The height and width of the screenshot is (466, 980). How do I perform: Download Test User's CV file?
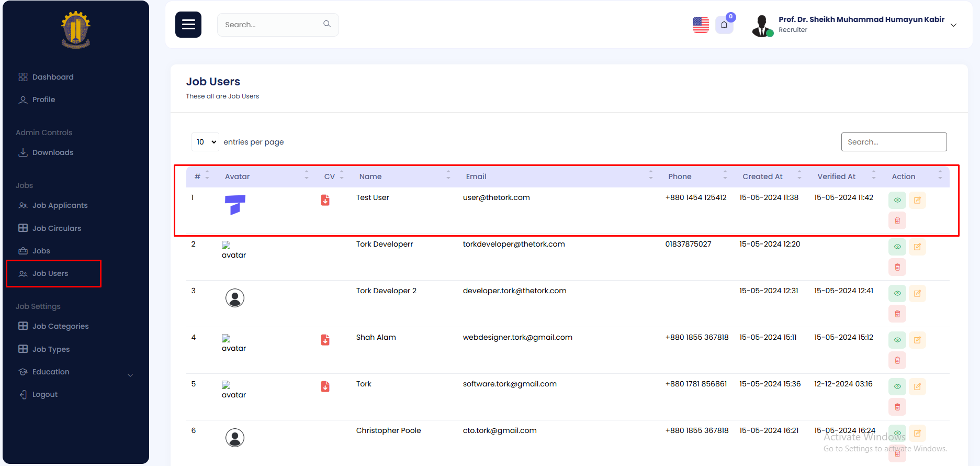click(325, 200)
